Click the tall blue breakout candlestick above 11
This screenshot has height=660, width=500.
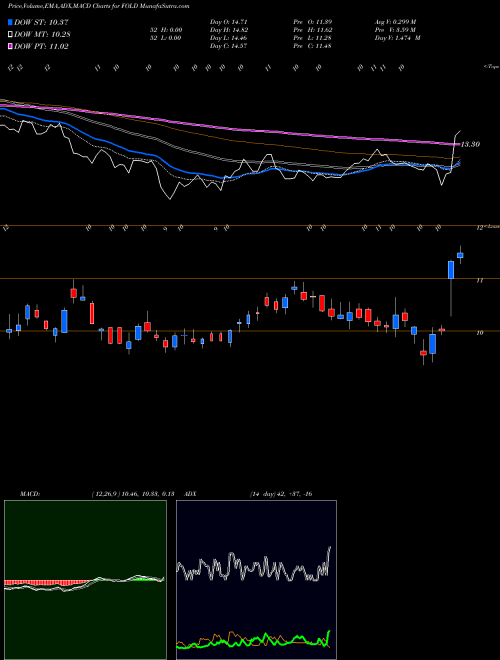point(451,270)
